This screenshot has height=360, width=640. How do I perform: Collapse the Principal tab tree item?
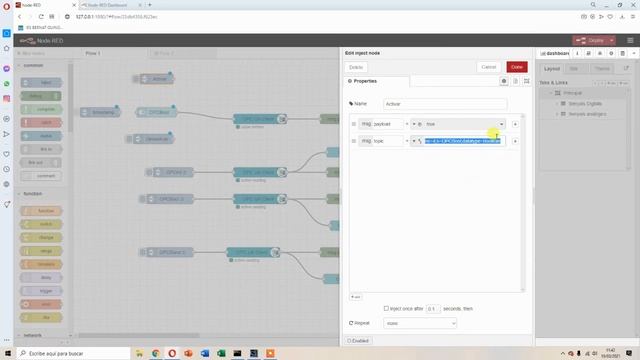pos(550,93)
